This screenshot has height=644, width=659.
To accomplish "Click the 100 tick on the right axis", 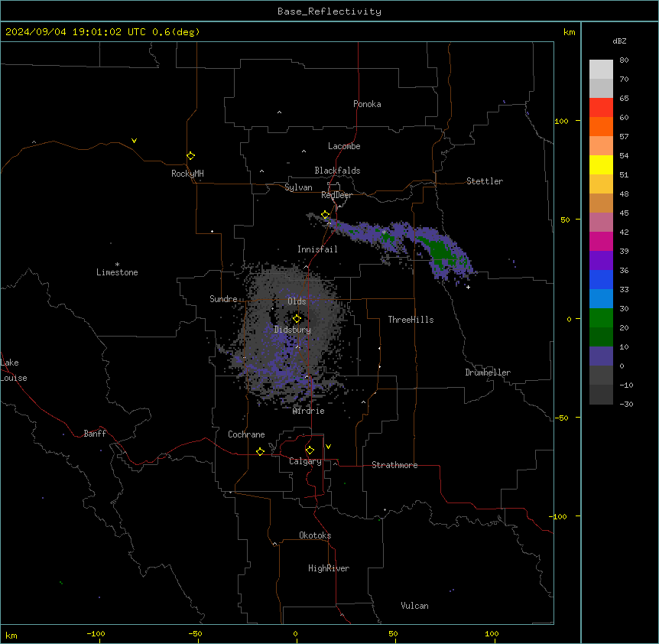I will 561,121.
